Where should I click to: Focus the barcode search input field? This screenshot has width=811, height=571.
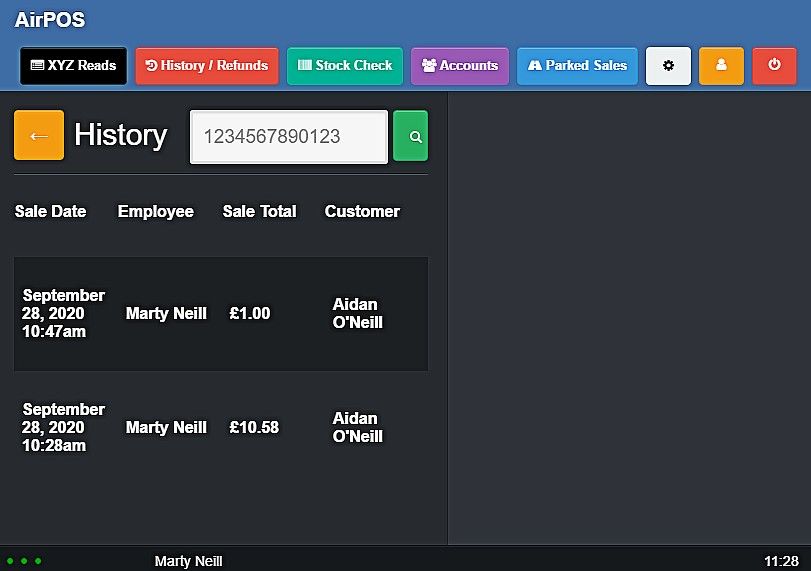pos(289,137)
